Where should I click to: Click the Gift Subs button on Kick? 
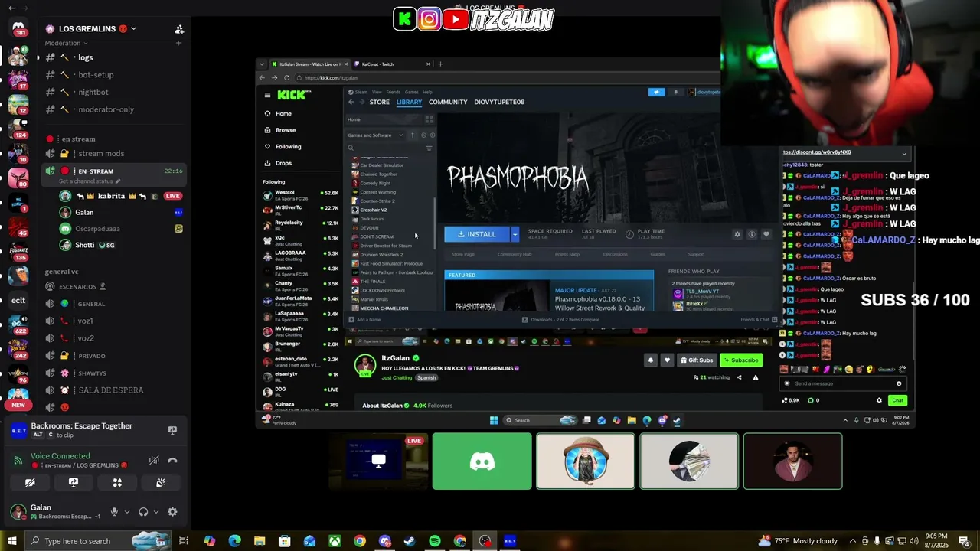point(697,360)
